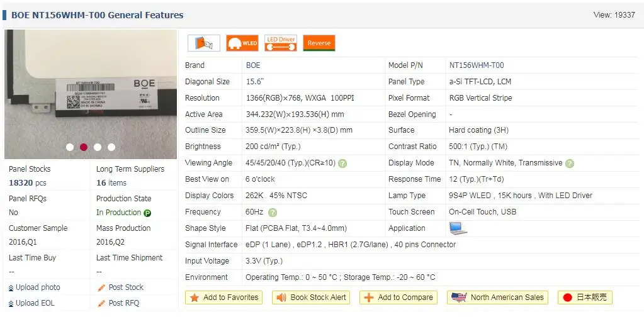Image resolution: width=644 pixels, height=317 pixels.
Task: Open Frequency 60Hz green help icon
Action: click(x=273, y=213)
